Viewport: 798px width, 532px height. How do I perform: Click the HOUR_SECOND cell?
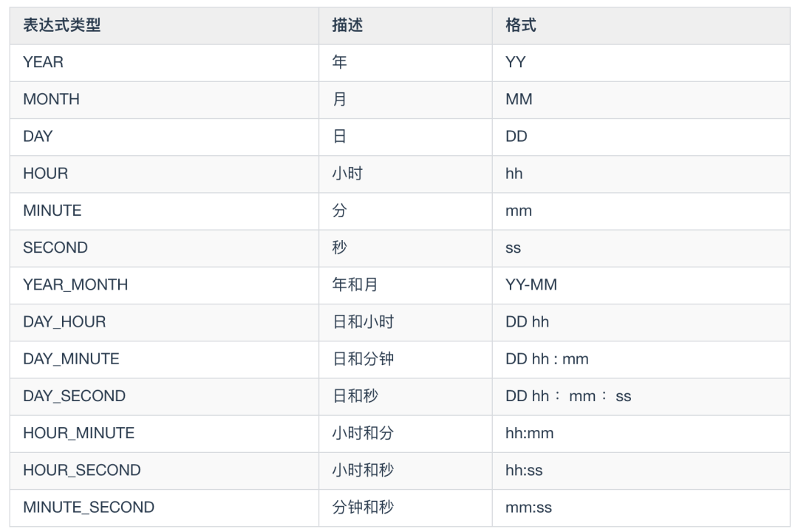(82, 470)
